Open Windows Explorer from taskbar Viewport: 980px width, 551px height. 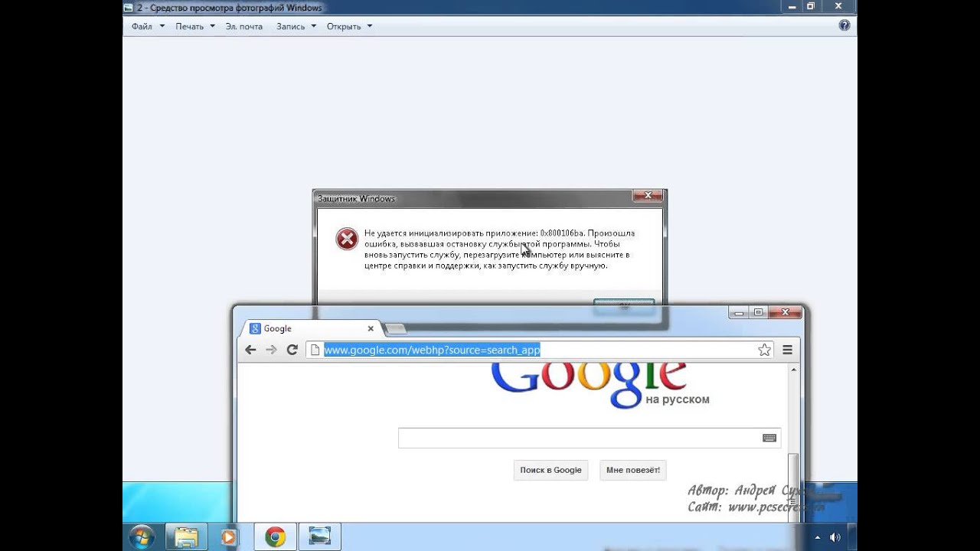click(x=185, y=537)
